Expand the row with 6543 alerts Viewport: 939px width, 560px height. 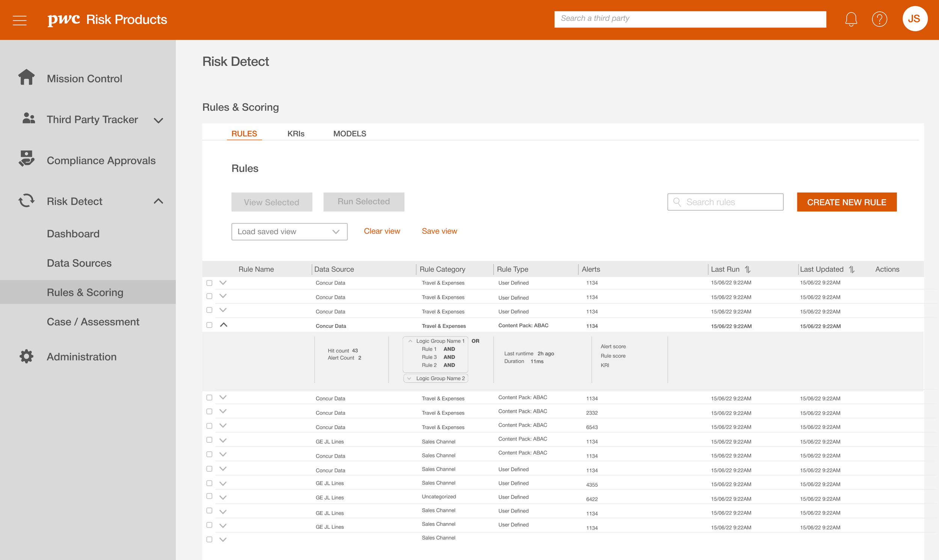(x=223, y=425)
